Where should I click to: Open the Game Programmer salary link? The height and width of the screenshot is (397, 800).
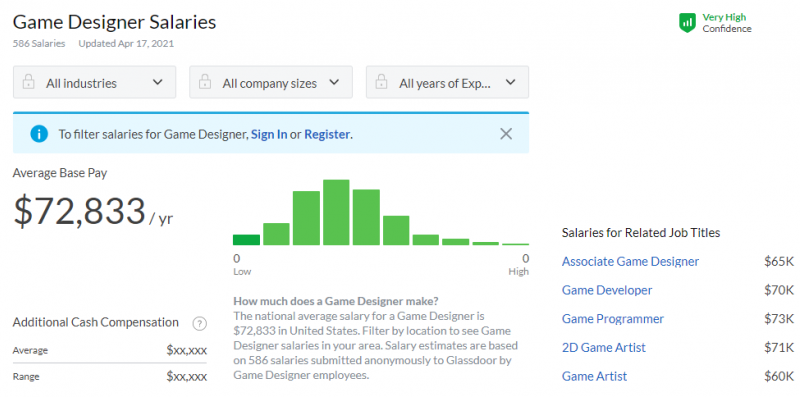[x=613, y=319]
